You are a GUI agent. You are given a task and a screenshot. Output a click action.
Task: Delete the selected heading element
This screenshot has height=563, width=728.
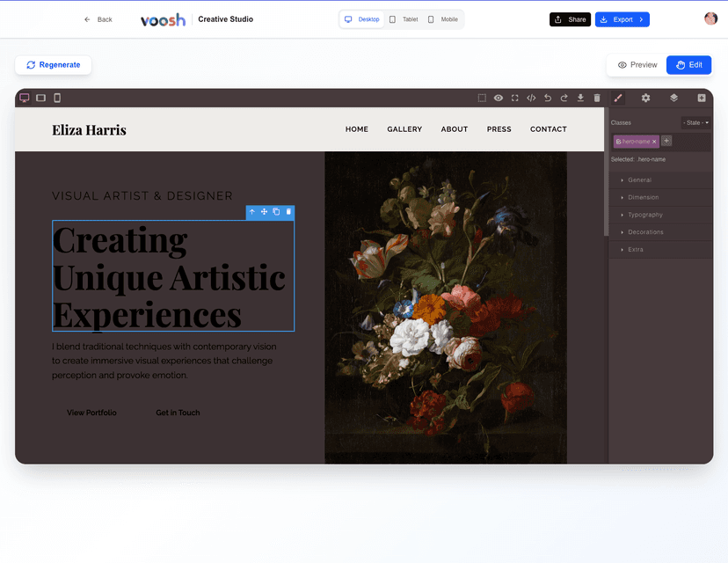[288, 212]
